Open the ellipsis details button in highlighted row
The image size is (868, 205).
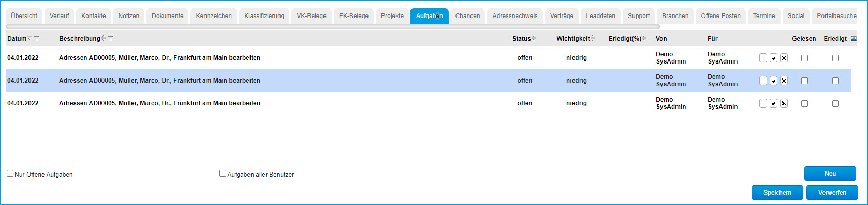click(763, 81)
